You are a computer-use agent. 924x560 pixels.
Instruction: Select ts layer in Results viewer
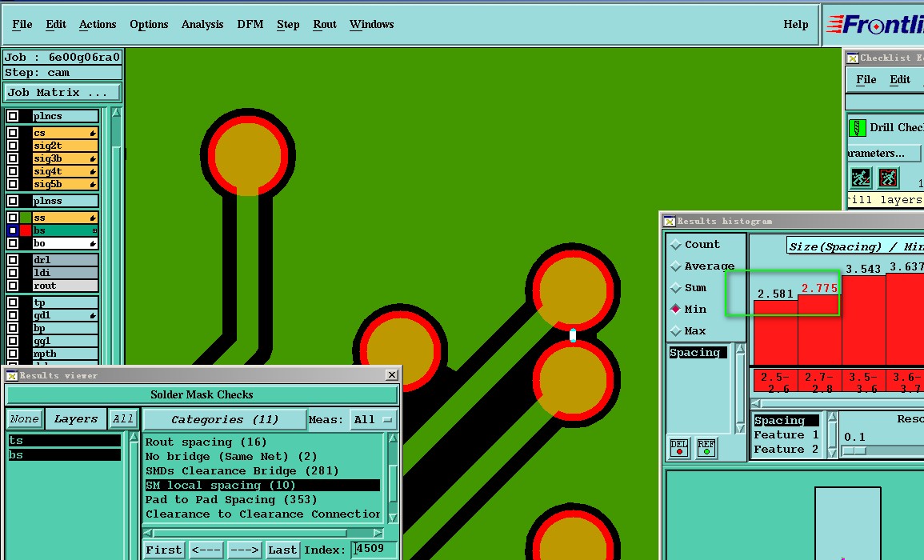coord(64,440)
